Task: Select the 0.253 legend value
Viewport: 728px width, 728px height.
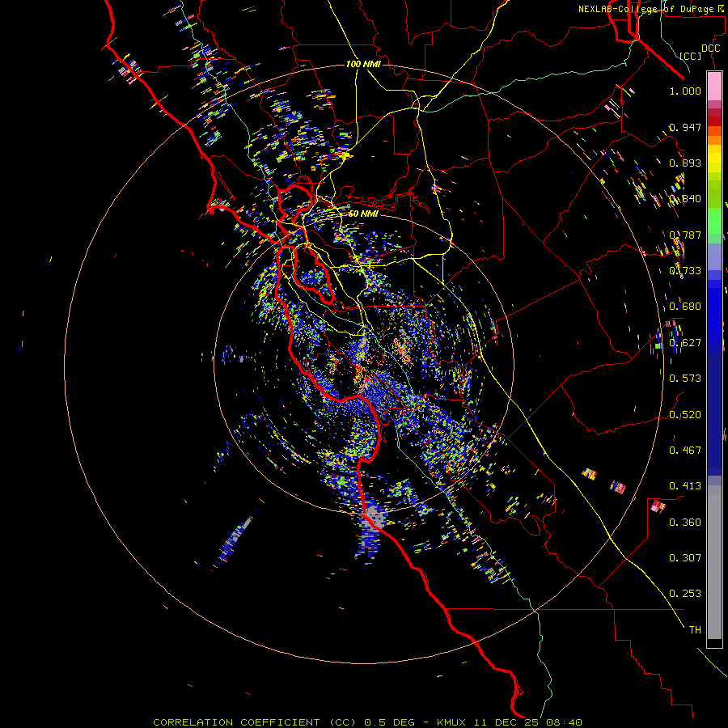Action: 685,594
